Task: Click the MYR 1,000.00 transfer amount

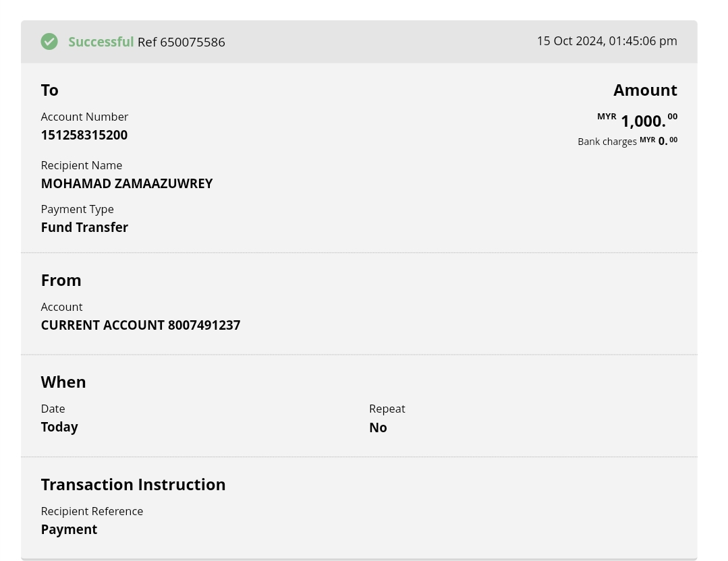Action: tap(642, 121)
